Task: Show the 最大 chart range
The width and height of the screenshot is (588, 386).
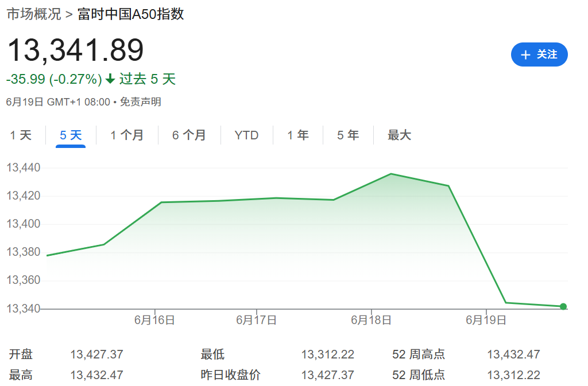Action: click(400, 135)
